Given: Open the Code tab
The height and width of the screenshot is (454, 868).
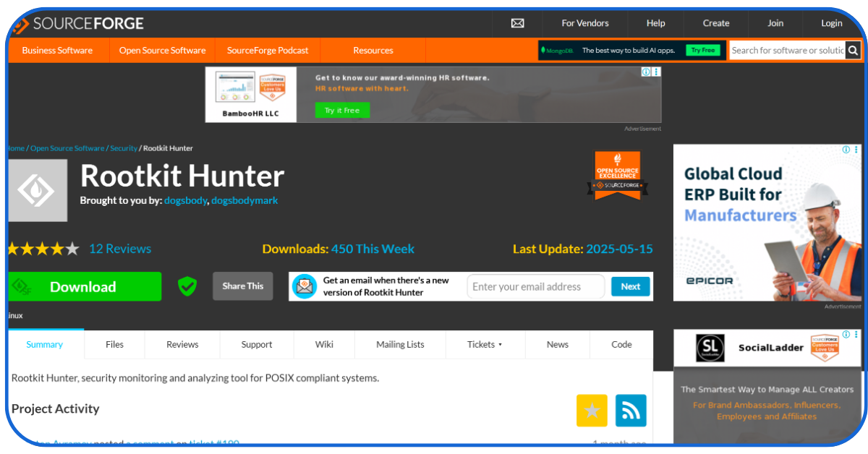Looking at the screenshot, I should (x=621, y=345).
